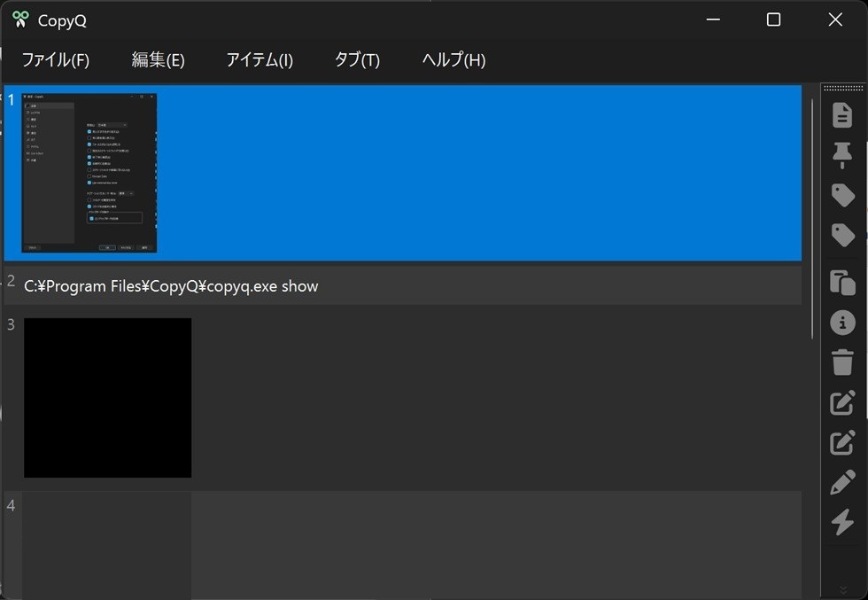Screen dimensions: 868x600
Task: Click the tag icon just above the copy icon
Action: (843, 235)
